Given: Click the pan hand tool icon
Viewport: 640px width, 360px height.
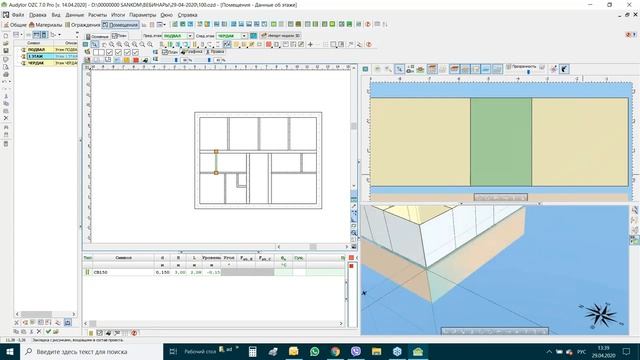Looking at the screenshot, I should point(104,44).
